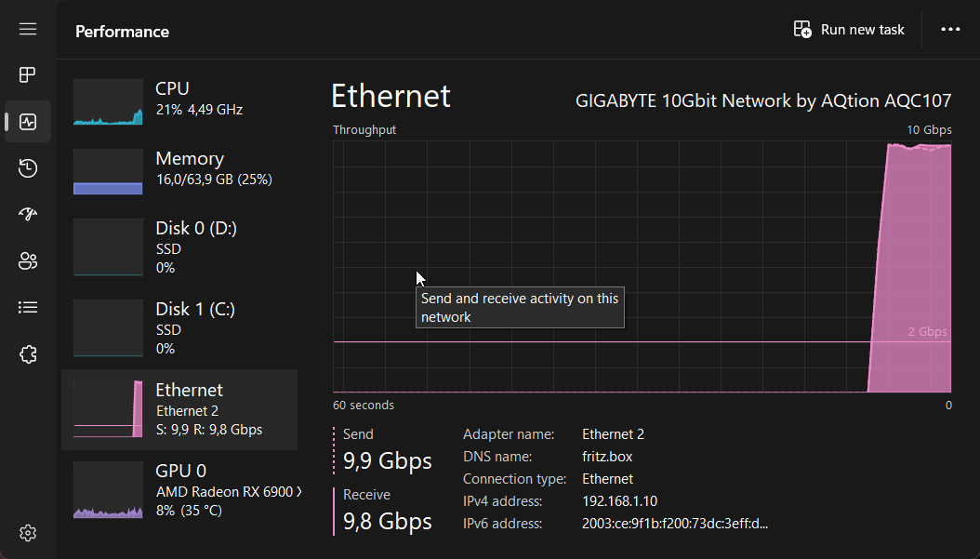Select the Ethernet sidebar item
980x559 pixels.
179,409
